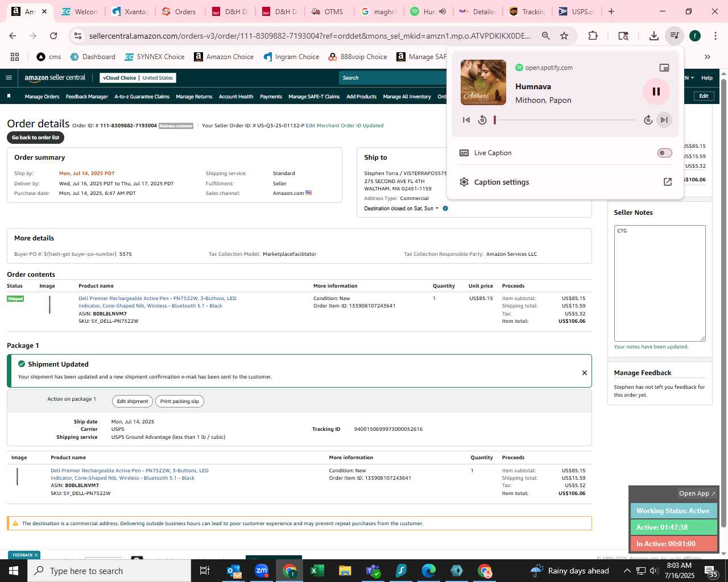Click the destination closed info icon
728x582 pixels.
[445, 209]
